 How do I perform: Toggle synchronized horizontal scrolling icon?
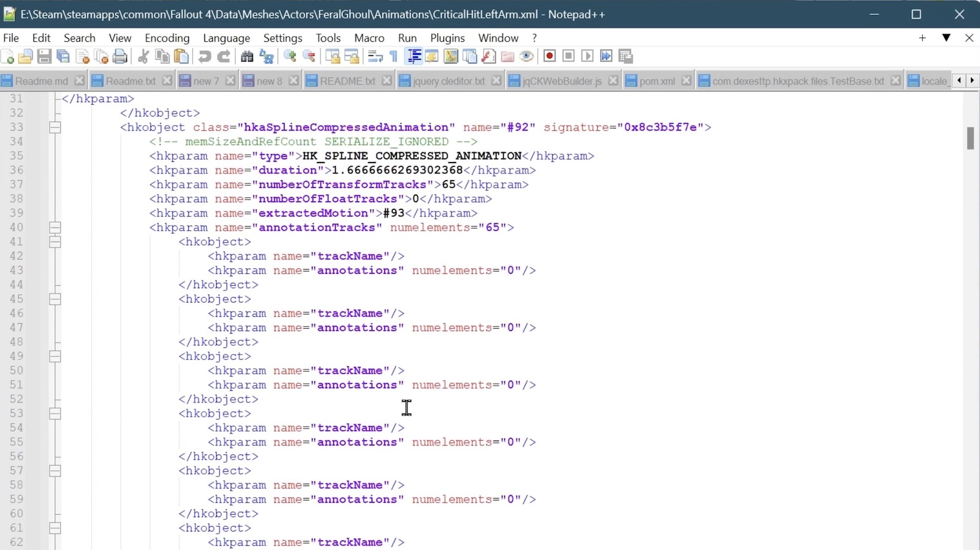(x=352, y=56)
